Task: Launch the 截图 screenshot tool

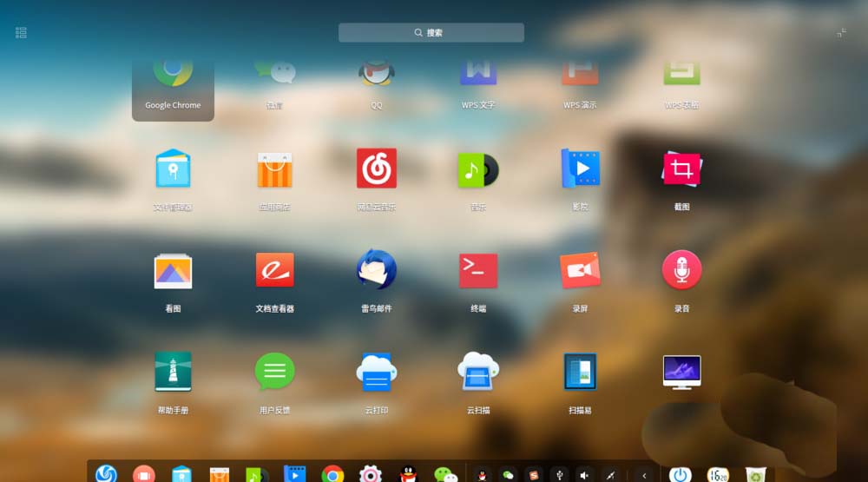Action: coord(682,168)
